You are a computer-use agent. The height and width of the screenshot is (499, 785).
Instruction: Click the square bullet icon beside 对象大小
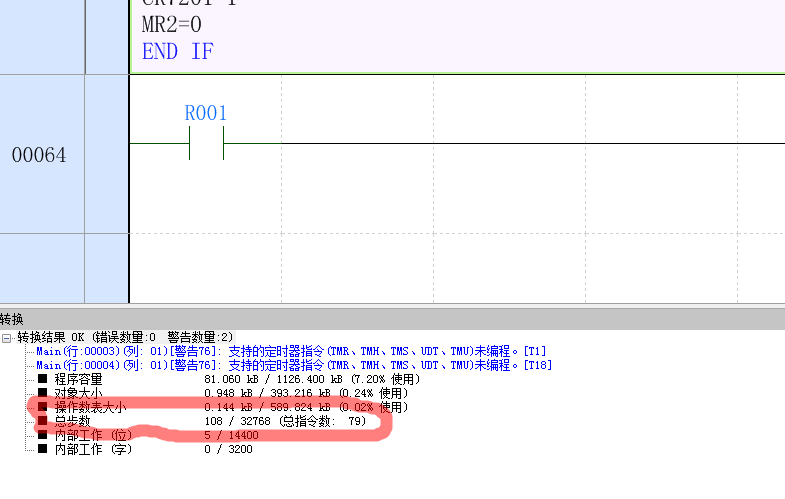pyautogui.click(x=42, y=394)
